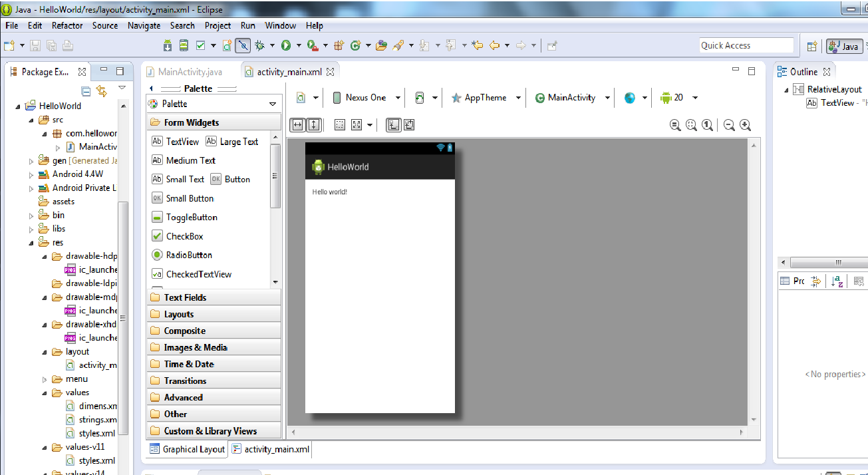Image resolution: width=868 pixels, height=475 pixels.
Task: Open the Android SDK Manager icon
Action: (168, 45)
